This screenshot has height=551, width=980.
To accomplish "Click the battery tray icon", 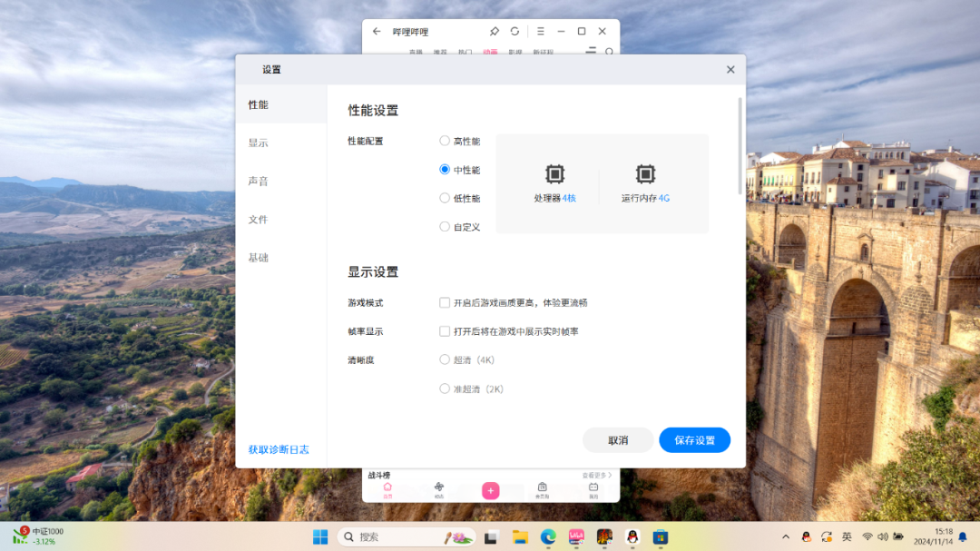I will 898,536.
